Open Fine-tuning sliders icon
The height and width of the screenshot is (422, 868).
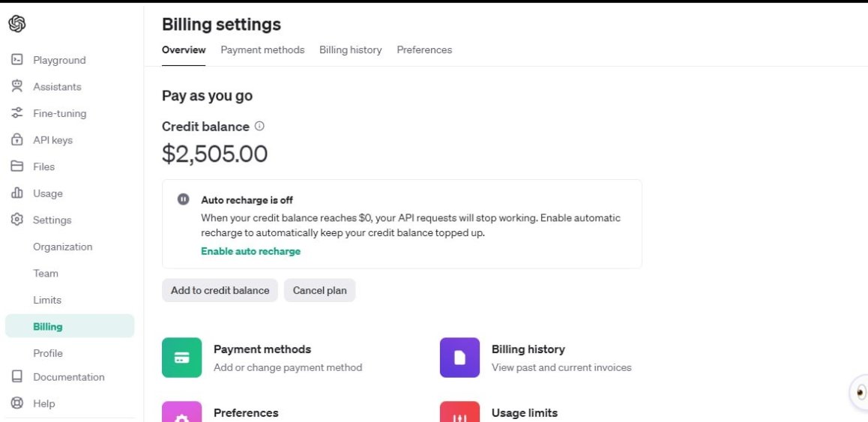click(x=17, y=113)
